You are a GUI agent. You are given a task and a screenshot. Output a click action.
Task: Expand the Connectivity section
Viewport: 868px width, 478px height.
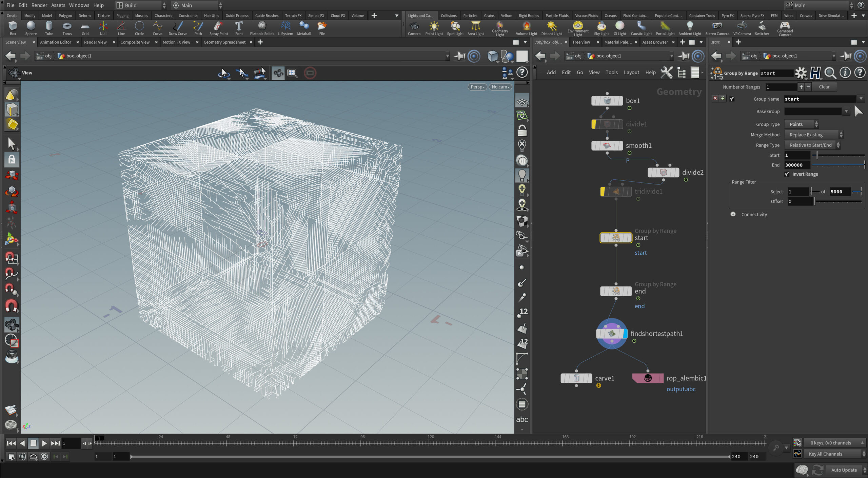pos(733,214)
